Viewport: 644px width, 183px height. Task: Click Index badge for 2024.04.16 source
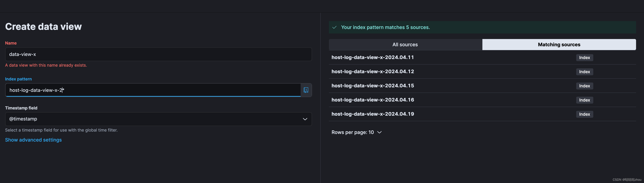click(x=584, y=100)
